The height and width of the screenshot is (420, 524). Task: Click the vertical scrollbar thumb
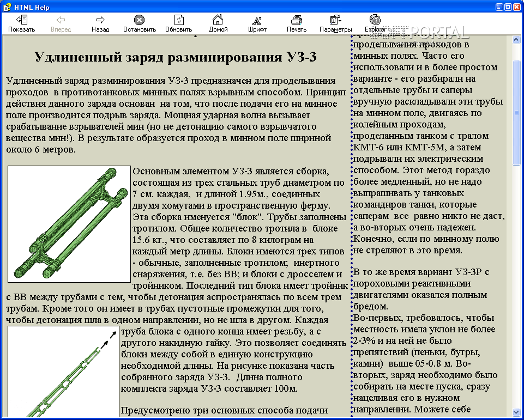pyautogui.click(x=516, y=113)
